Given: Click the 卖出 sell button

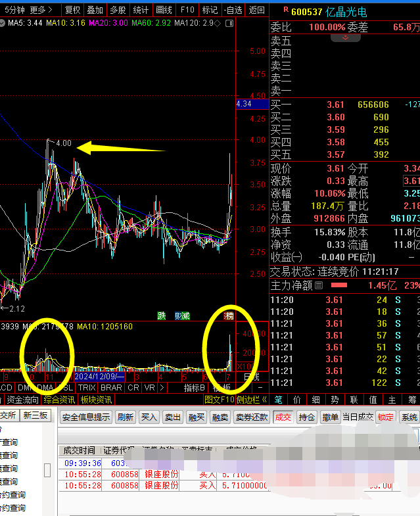Looking at the screenshot, I should (173, 417).
